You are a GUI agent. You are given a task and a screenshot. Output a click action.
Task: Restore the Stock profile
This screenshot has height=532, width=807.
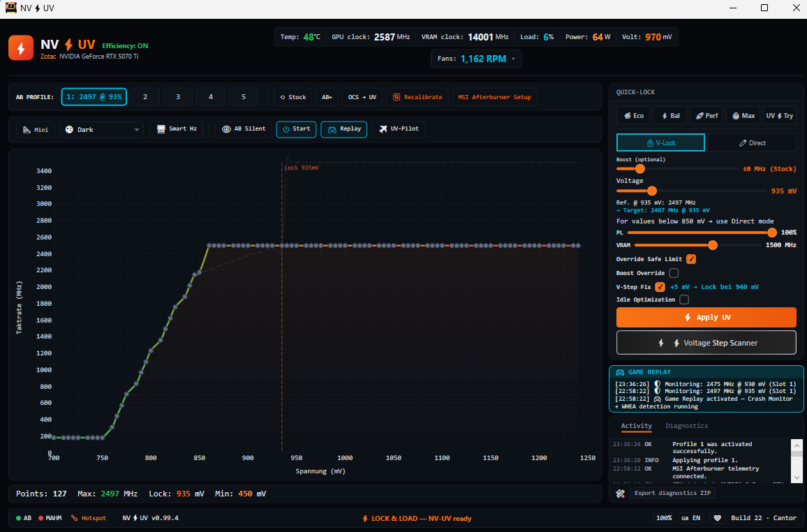[293, 97]
